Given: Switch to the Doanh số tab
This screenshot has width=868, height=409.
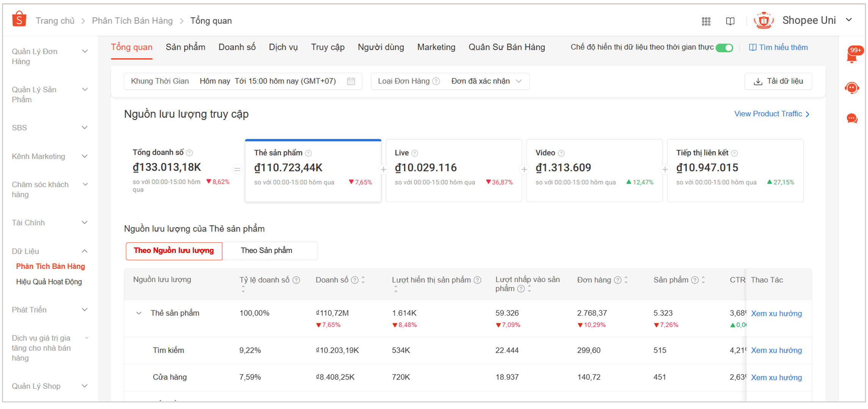Looking at the screenshot, I should (x=237, y=47).
